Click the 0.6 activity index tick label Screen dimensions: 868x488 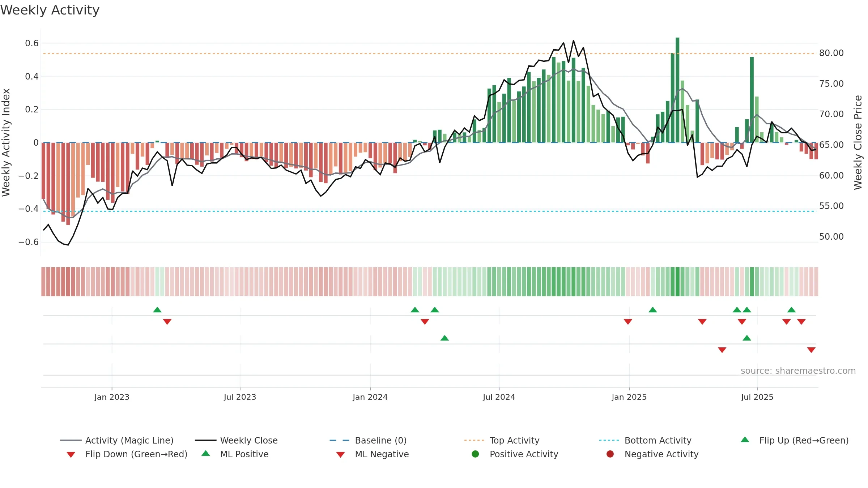point(32,43)
